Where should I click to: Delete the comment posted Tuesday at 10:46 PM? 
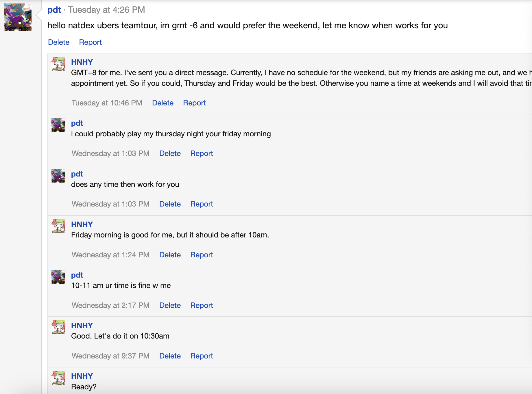pos(162,103)
